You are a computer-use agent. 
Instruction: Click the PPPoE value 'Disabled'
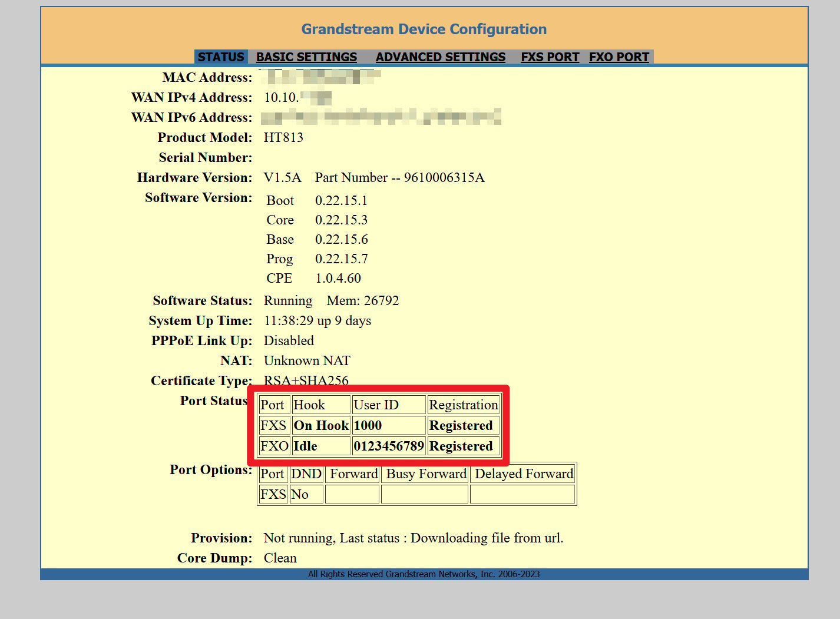(289, 341)
